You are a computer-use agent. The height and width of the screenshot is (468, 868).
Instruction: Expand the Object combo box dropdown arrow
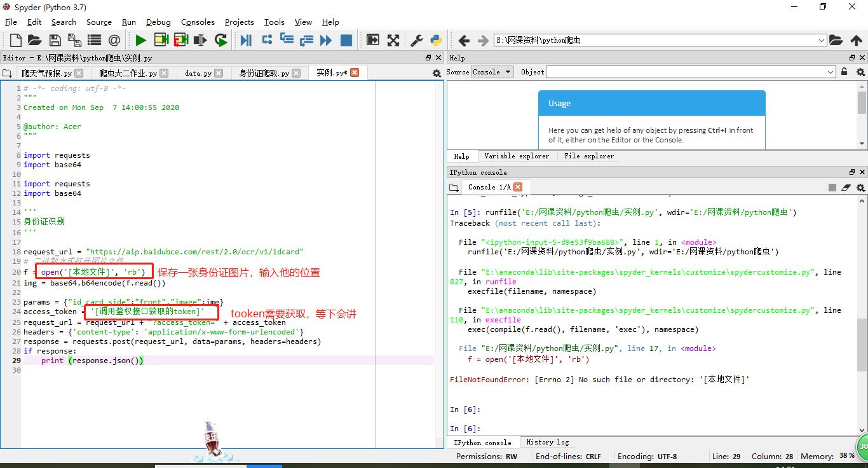click(x=831, y=72)
